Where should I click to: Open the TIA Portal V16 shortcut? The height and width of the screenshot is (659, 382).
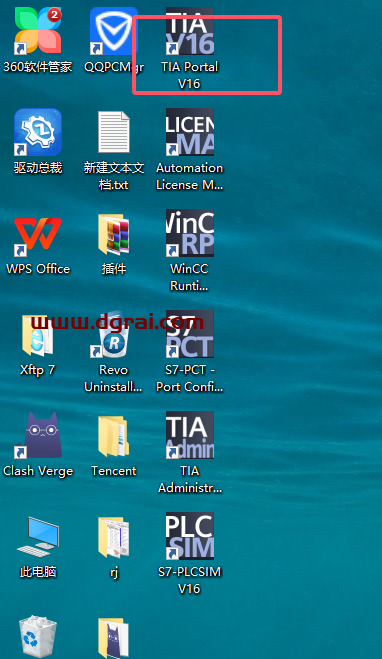[x=190, y=31]
